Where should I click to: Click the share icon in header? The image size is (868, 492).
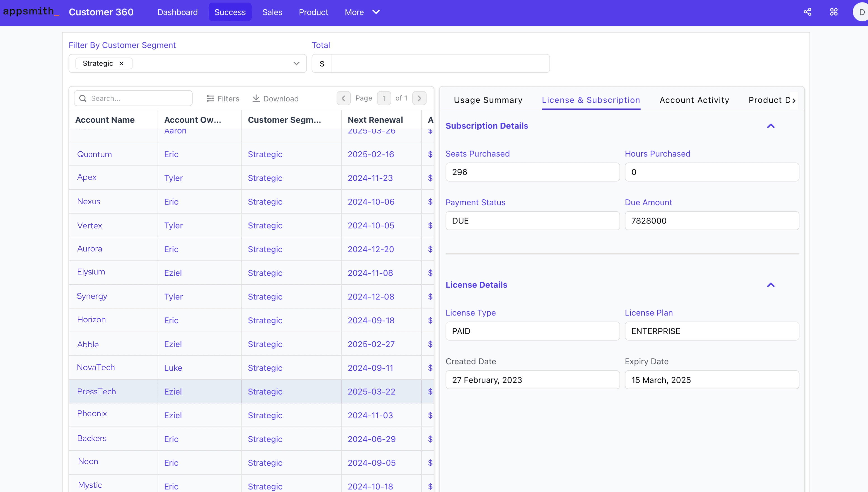point(807,12)
